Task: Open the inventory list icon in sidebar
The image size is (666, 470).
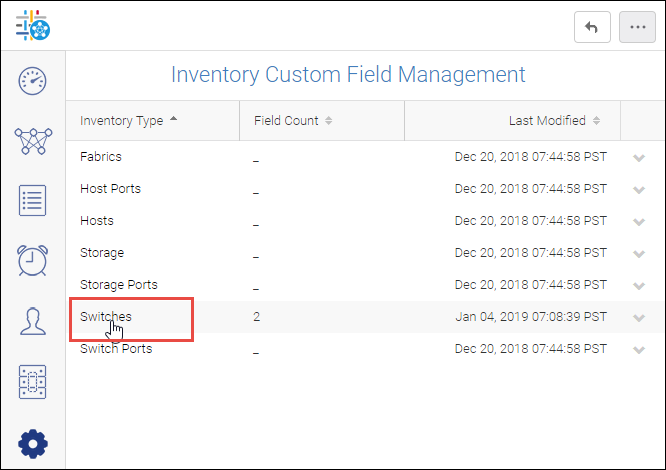Action: pos(33,200)
